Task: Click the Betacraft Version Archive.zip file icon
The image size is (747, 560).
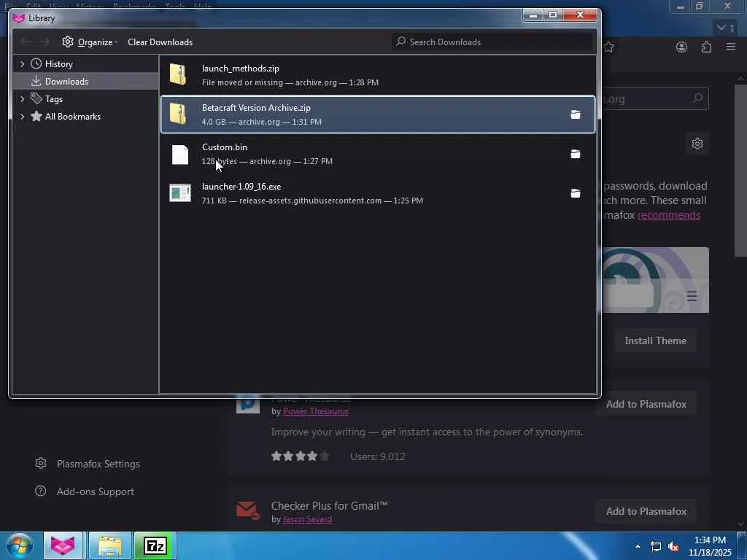Action: (x=178, y=114)
